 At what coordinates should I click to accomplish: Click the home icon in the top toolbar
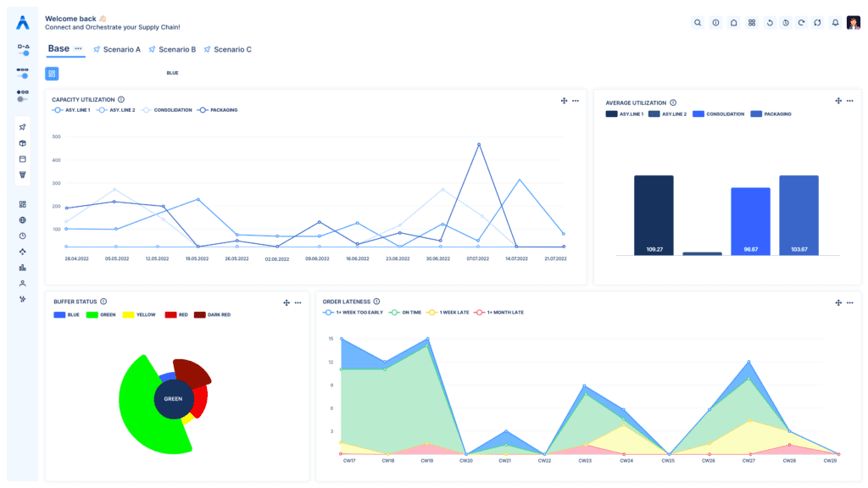tap(733, 23)
